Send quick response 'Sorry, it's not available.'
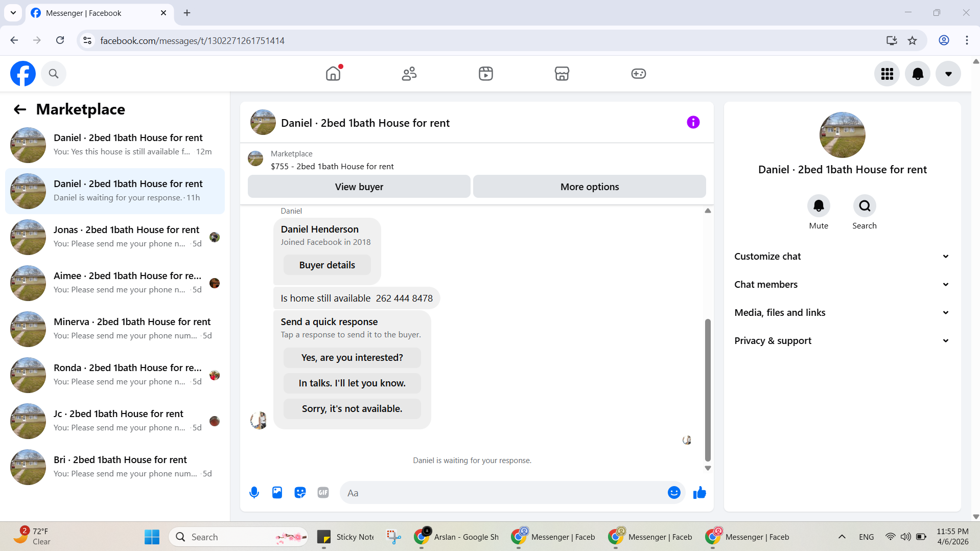980x551 pixels. pos(352,409)
